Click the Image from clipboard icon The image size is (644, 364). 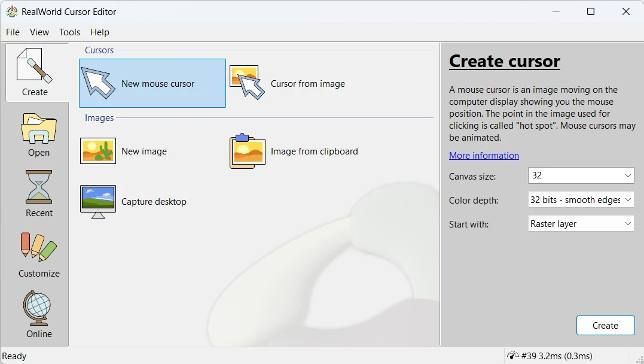pyautogui.click(x=247, y=151)
